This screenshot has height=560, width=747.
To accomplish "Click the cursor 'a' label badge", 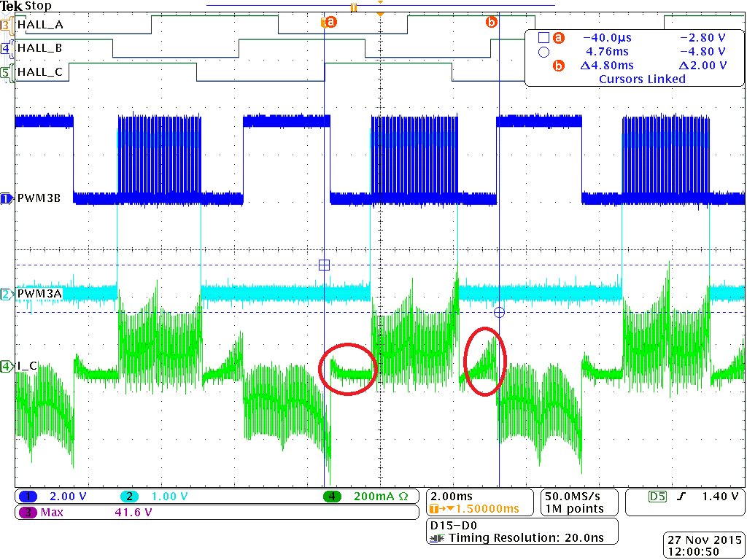I will click(329, 22).
